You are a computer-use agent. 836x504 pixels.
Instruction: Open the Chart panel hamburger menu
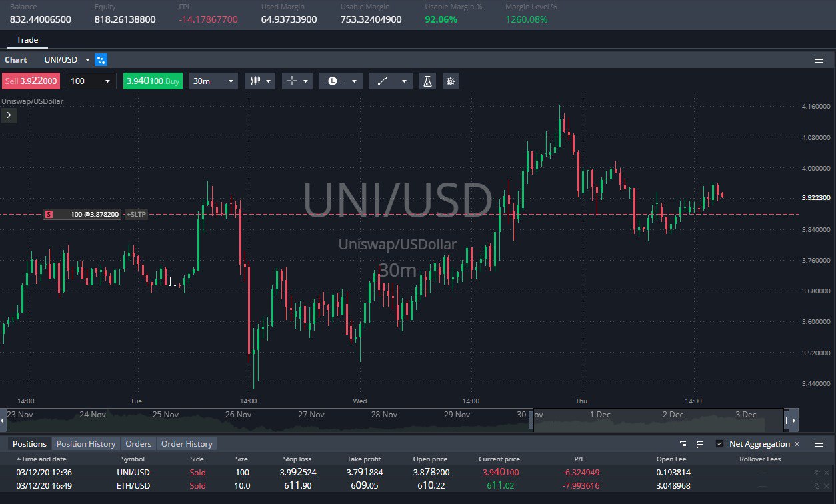[x=819, y=60]
